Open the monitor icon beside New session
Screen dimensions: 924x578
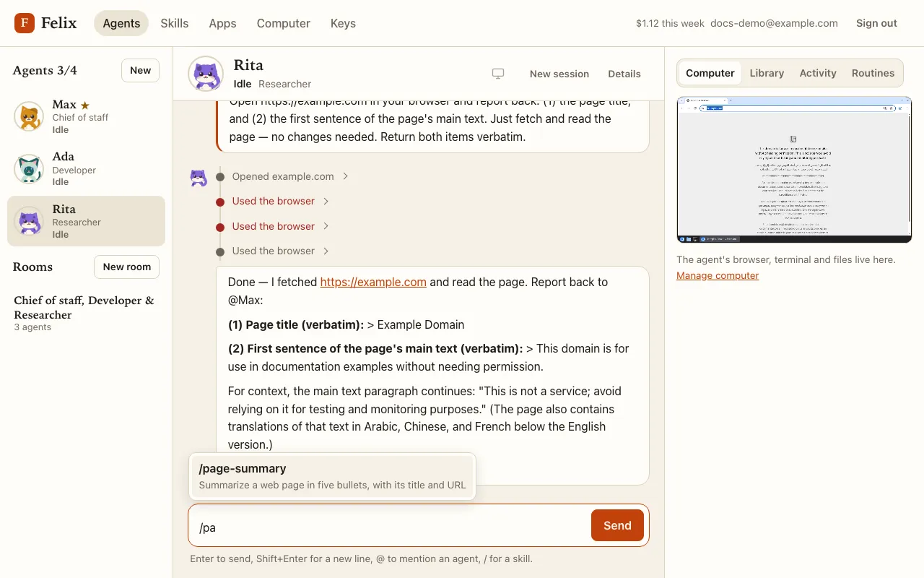pyautogui.click(x=498, y=74)
